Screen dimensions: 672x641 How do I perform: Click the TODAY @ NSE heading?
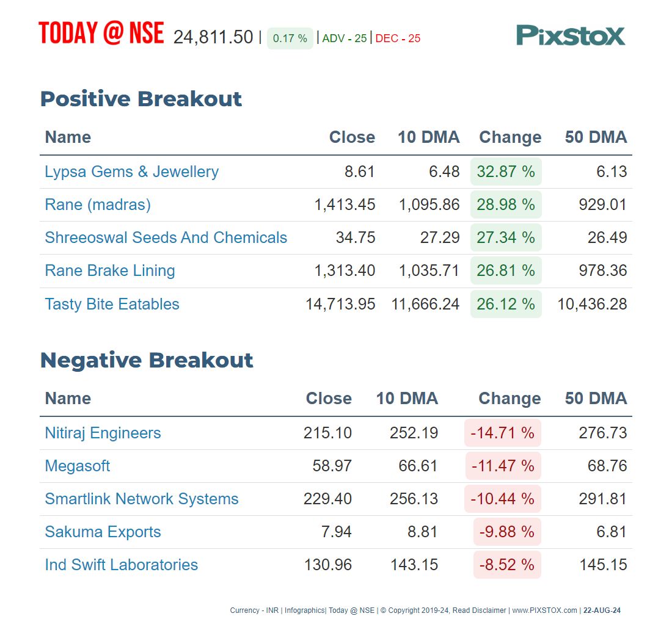click(x=101, y=33)
